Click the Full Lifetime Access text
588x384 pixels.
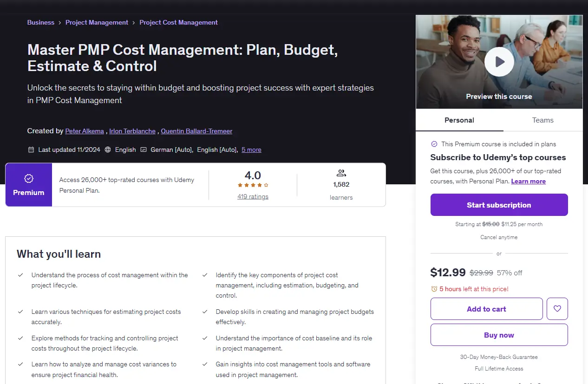499,369
